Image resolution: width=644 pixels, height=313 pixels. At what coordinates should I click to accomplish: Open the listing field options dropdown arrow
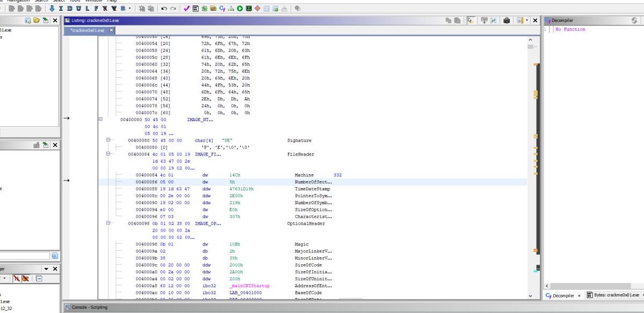pyautogui.click(x=527, y=20)
